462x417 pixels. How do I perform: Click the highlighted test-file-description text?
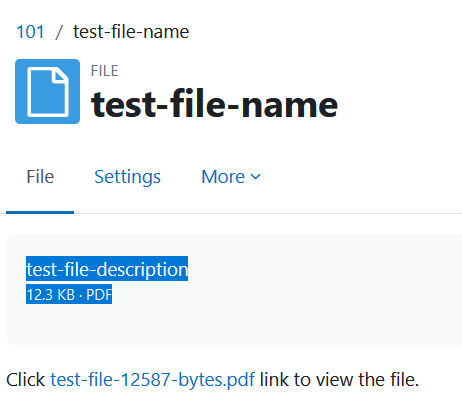click(107, 269)
